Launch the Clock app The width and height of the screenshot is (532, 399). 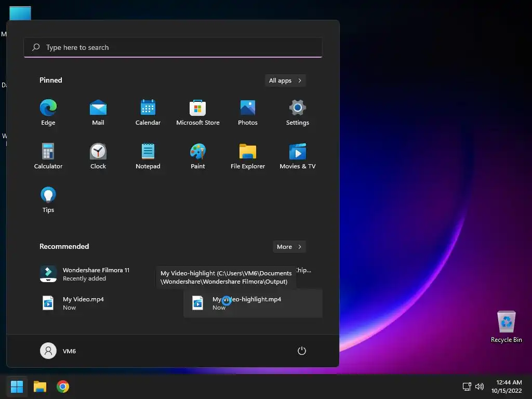pyautogui.click(x=98, y=156)
